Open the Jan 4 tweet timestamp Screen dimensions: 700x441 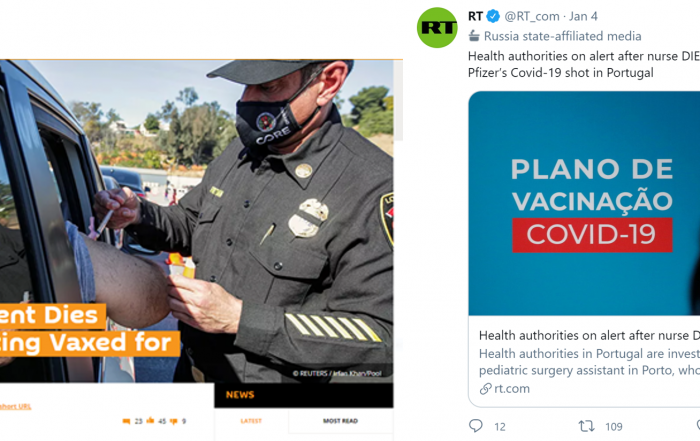583,17
